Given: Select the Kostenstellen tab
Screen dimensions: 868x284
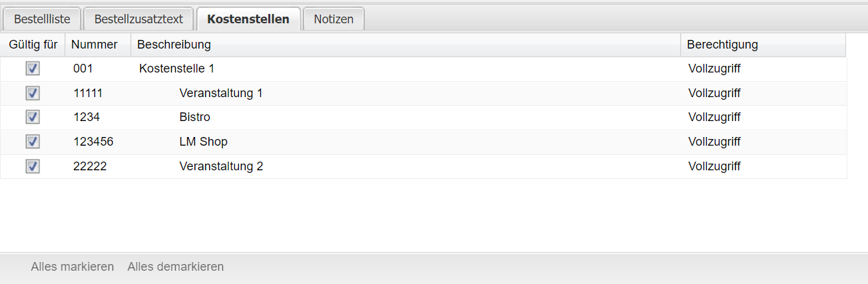Looking at the screenshot, I should 248,19.
